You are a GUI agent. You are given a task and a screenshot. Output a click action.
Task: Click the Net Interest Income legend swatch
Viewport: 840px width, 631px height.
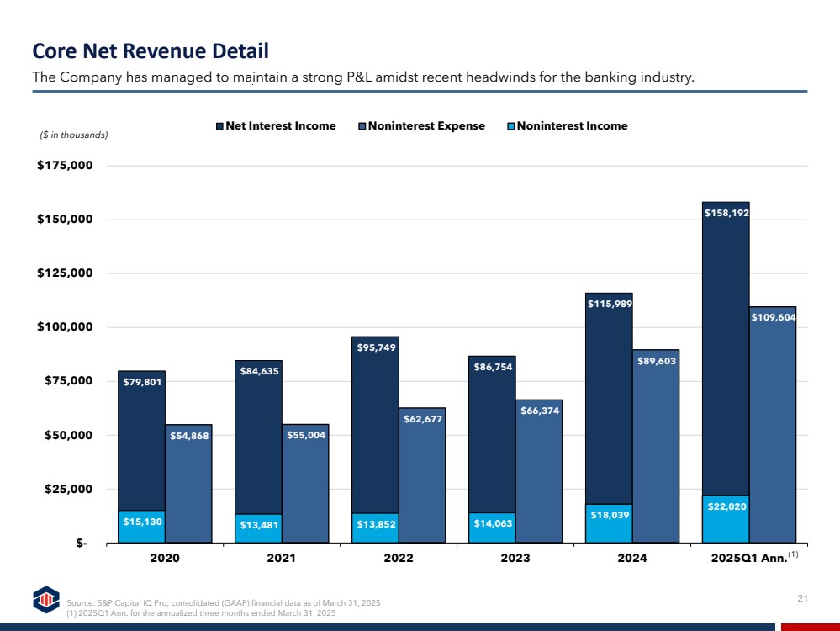(x=219, y=126)
